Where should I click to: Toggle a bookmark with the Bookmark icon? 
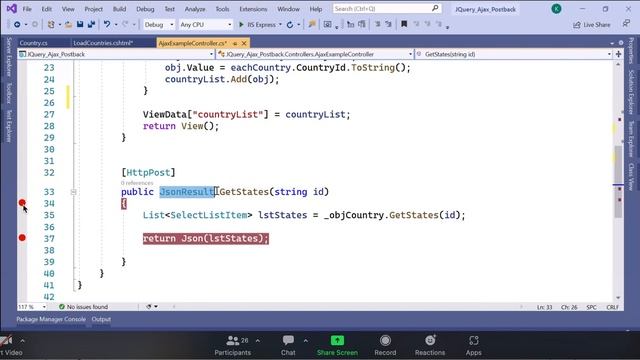click(x=404, y=24)
